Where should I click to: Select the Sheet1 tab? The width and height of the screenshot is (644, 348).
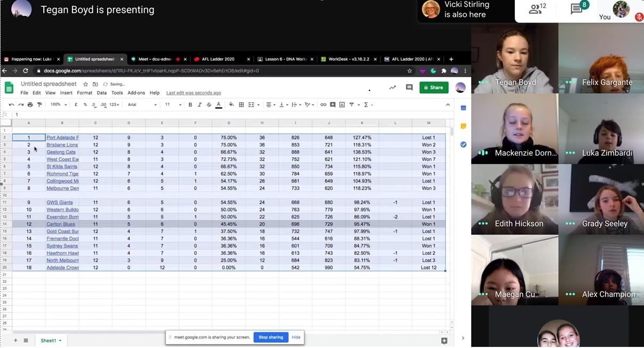[x=51, y=341]
